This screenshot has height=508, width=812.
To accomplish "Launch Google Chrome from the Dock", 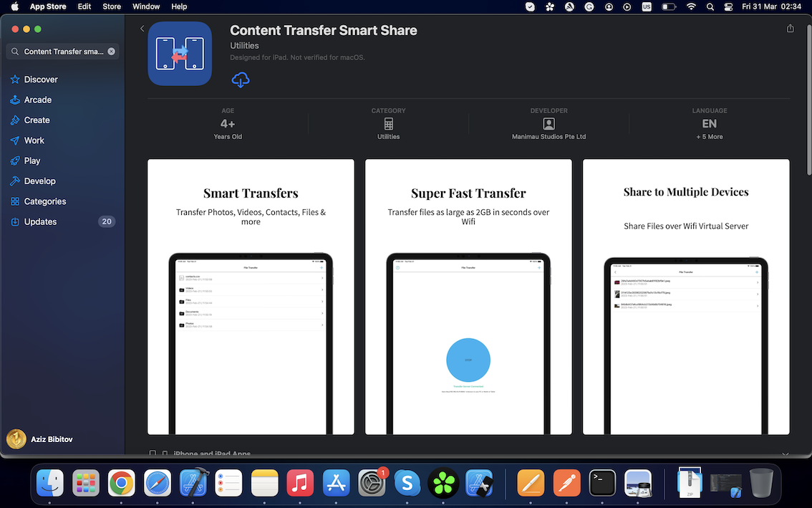I will pyautogui.click(x=121, y=483).
